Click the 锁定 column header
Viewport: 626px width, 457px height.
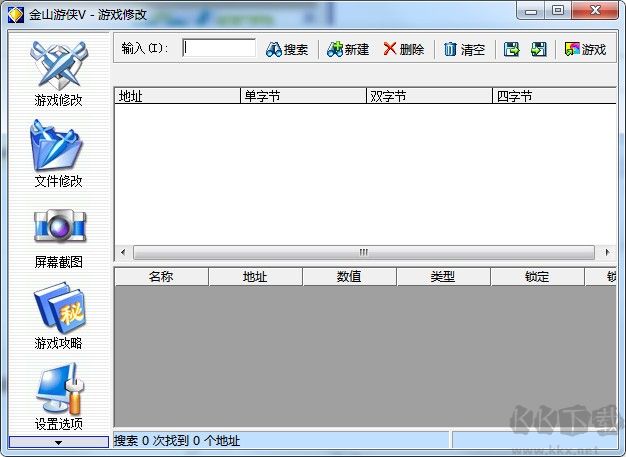(537, 277)
